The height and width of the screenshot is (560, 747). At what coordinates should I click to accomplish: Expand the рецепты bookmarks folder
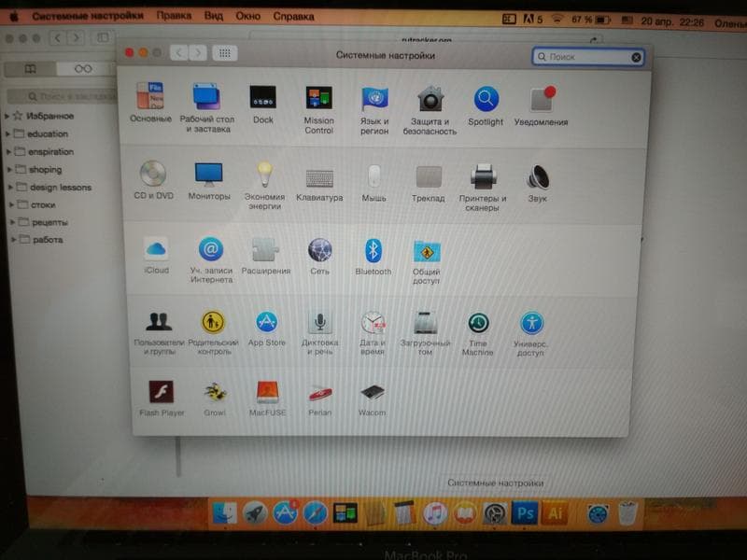(13, 222)
